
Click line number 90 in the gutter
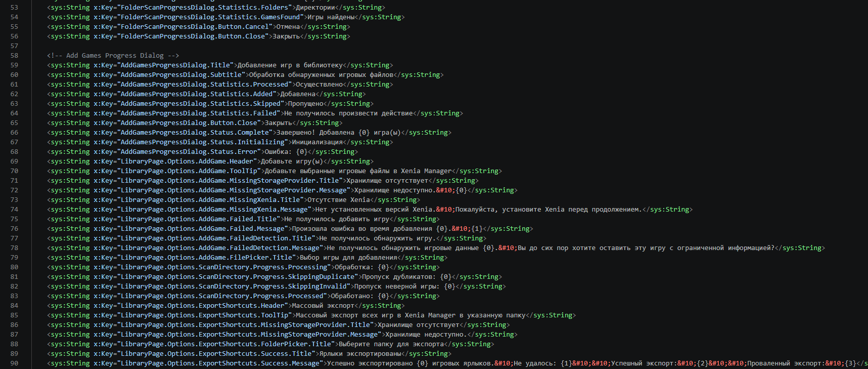click(x=14, y=363)
